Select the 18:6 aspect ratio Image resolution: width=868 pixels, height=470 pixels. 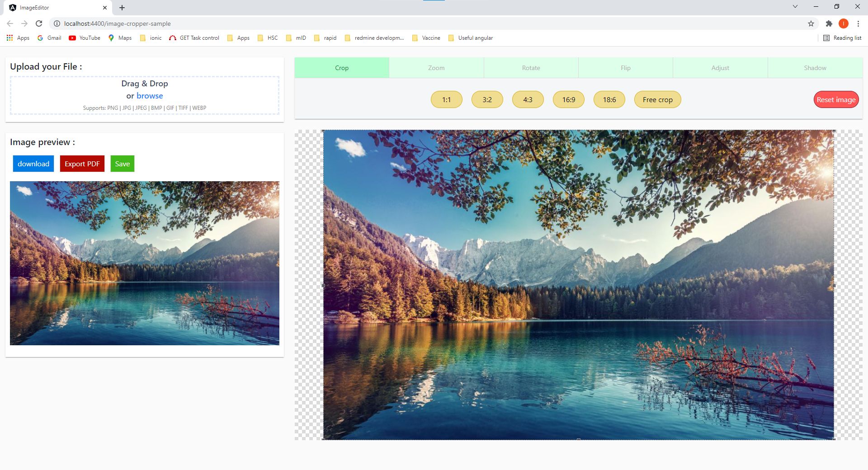pos(609,99)
